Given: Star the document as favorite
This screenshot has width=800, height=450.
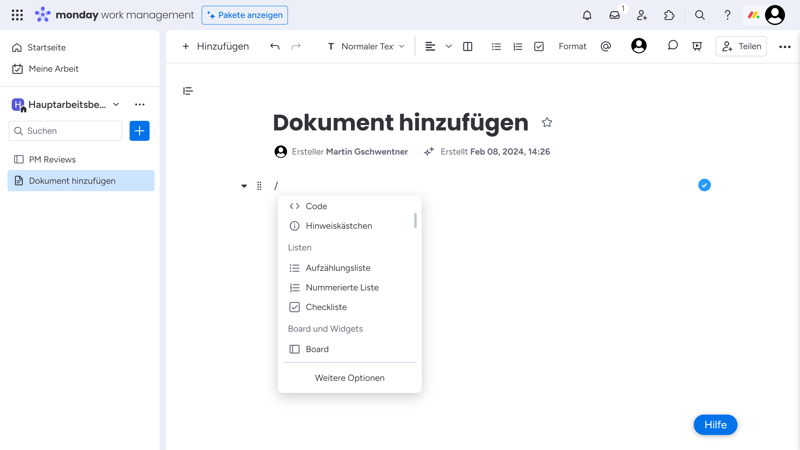Looking at the screenshot, I should 547,122.
